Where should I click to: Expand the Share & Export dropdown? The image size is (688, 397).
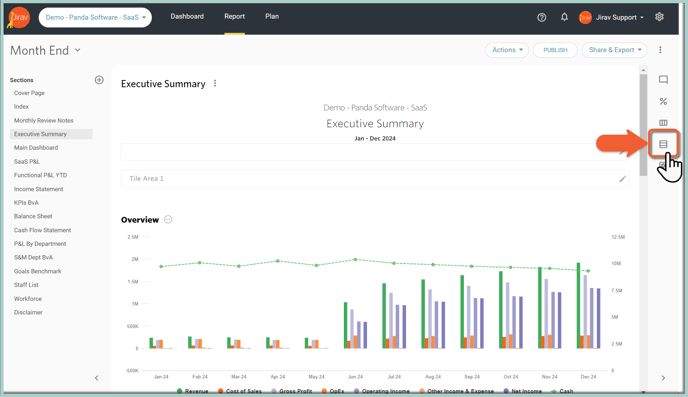point(615,50)
